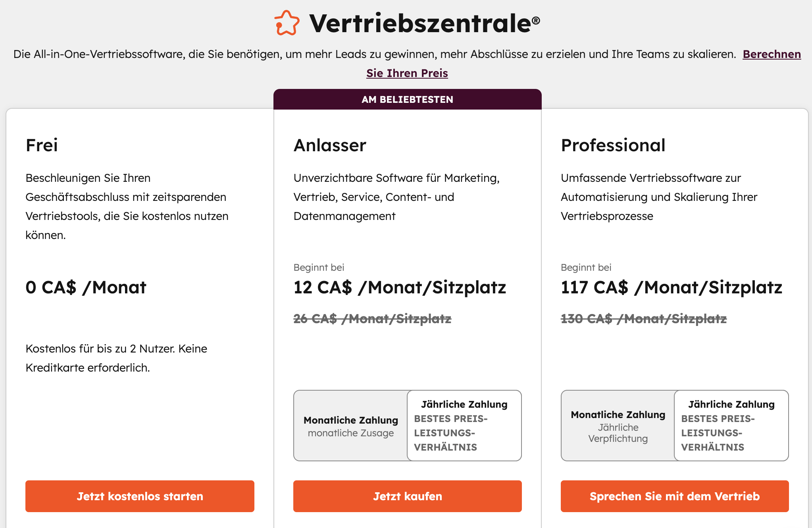Select the Professional plan heading
This screenshot has height=528, width=812.
coord(613,145)
